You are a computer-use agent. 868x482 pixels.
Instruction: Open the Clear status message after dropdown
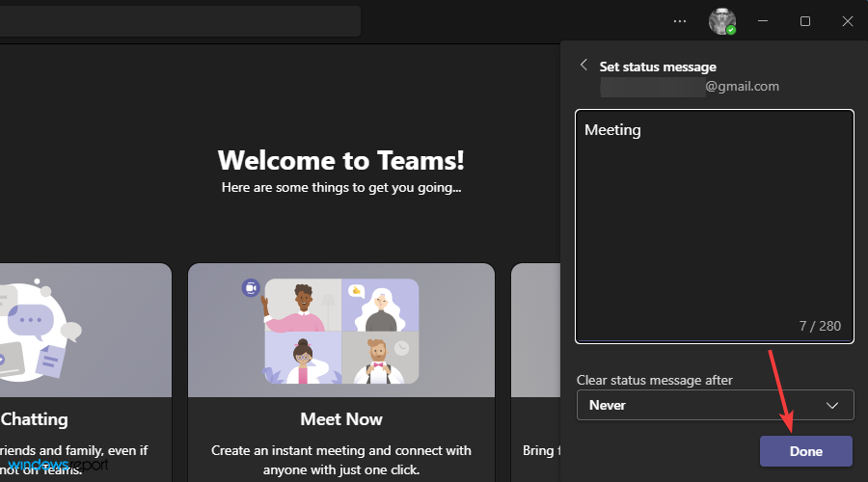(715, 405)
